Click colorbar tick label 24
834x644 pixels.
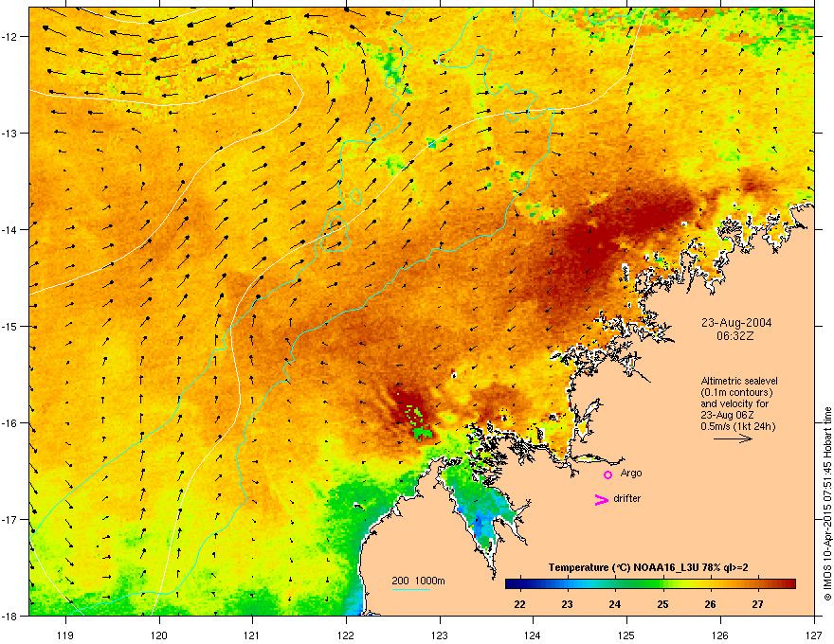pos(615,604)
